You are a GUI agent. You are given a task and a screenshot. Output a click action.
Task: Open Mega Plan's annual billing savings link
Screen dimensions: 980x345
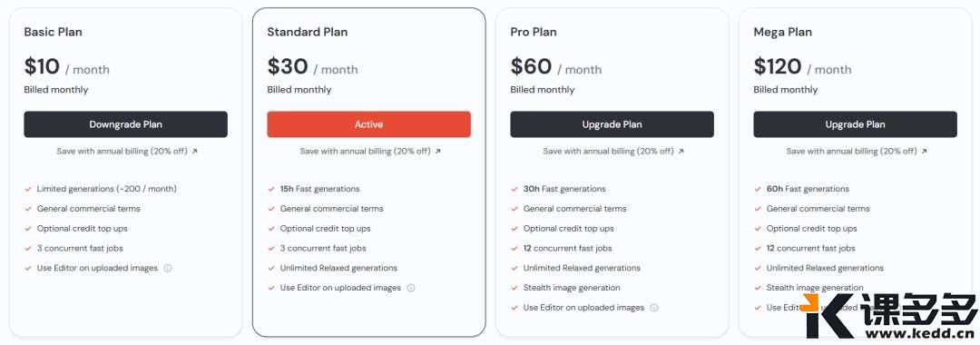pyautogui.click(x=857, y=152)
